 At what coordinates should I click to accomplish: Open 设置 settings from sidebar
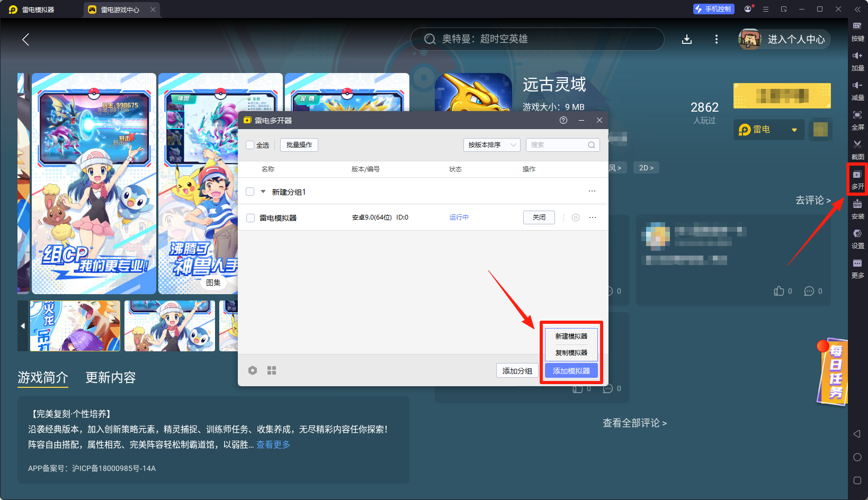click(x=857, y=239)
